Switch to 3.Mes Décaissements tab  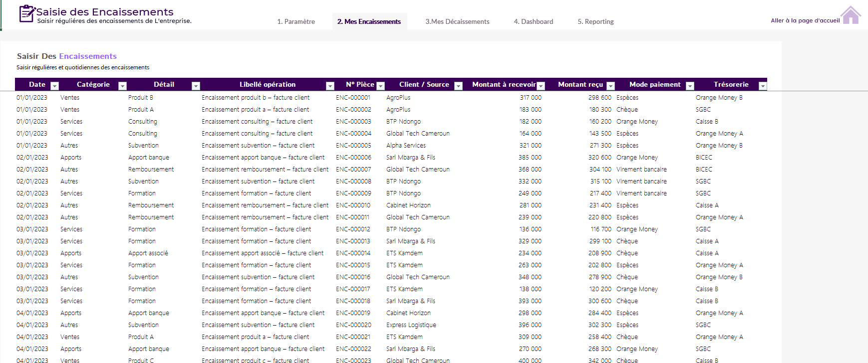point(457,21)
